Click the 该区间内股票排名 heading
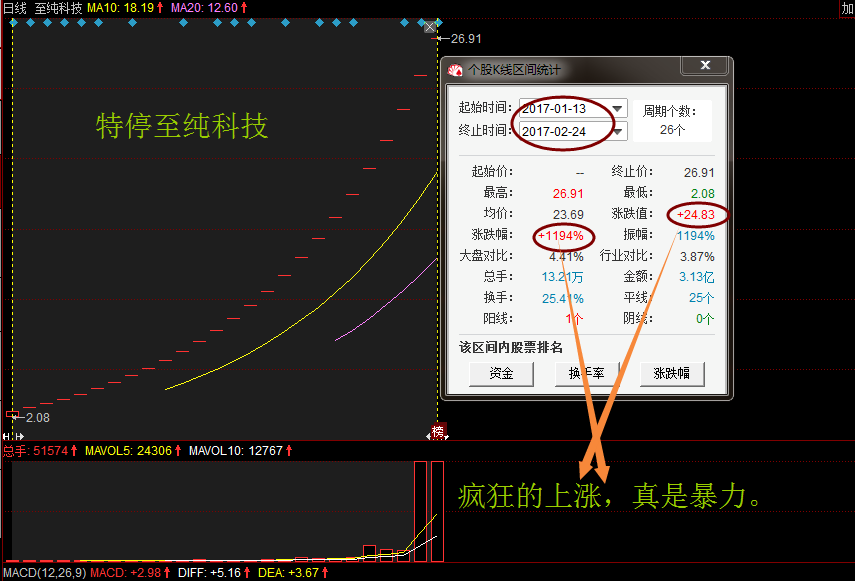Image resolution: width=855 pixels, height=581 pixels. pyautogui.click(x=510, y=348)
